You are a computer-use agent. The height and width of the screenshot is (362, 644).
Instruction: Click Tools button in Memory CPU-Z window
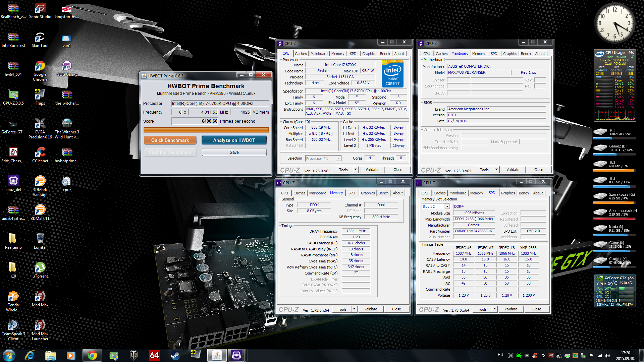coord(342,309)
